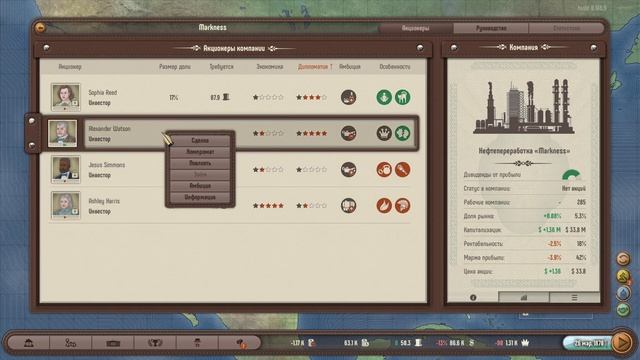Click Jesus Simmons's first red trait icon
Screen dimensions: 640x360
coord(384,169)
